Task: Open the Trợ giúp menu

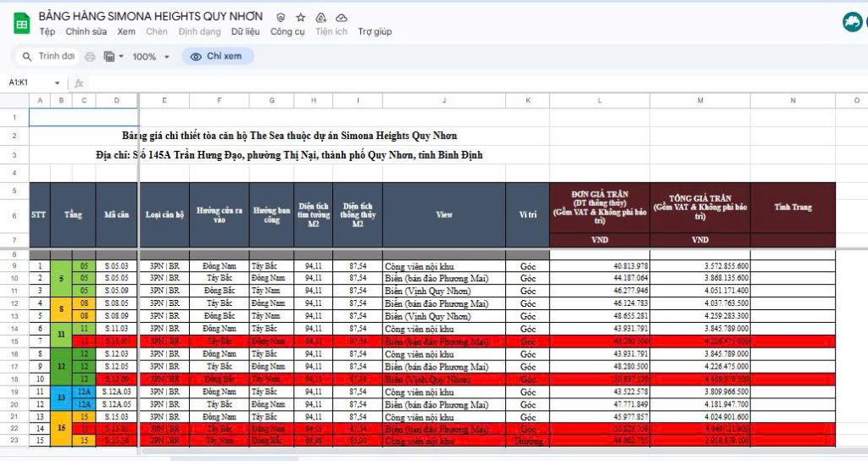Action: tap(375, 32)
